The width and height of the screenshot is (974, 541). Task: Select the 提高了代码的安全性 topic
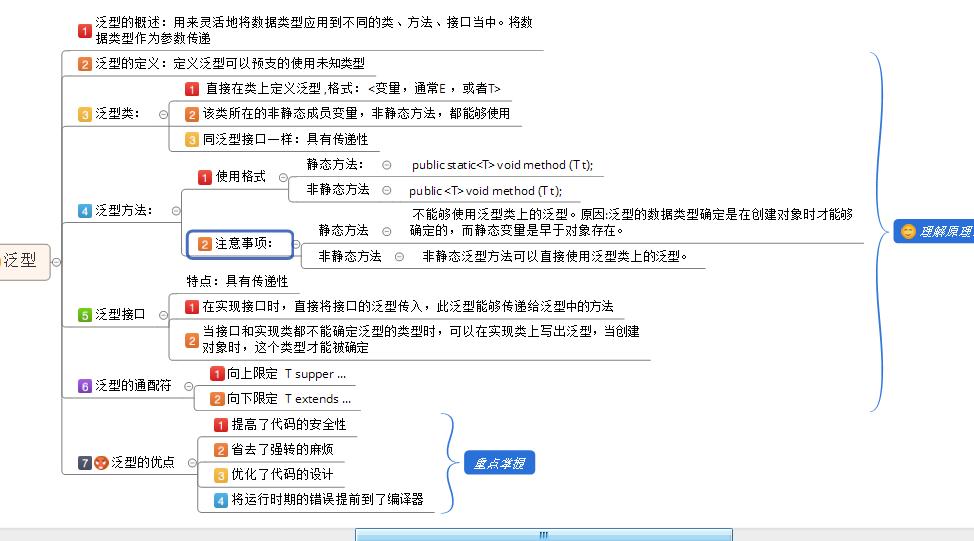[x=288, y=424]
